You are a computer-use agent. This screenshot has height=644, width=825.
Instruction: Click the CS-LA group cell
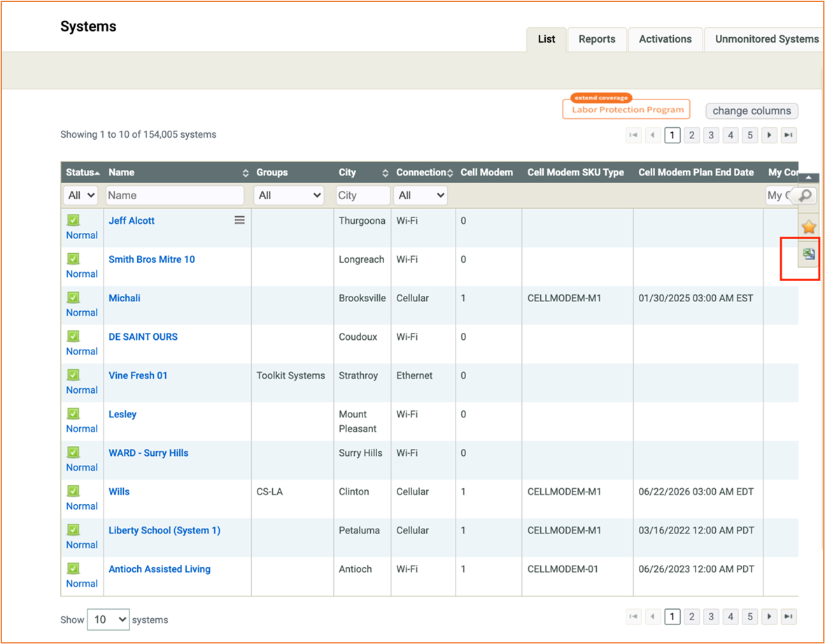coord(269,492)
